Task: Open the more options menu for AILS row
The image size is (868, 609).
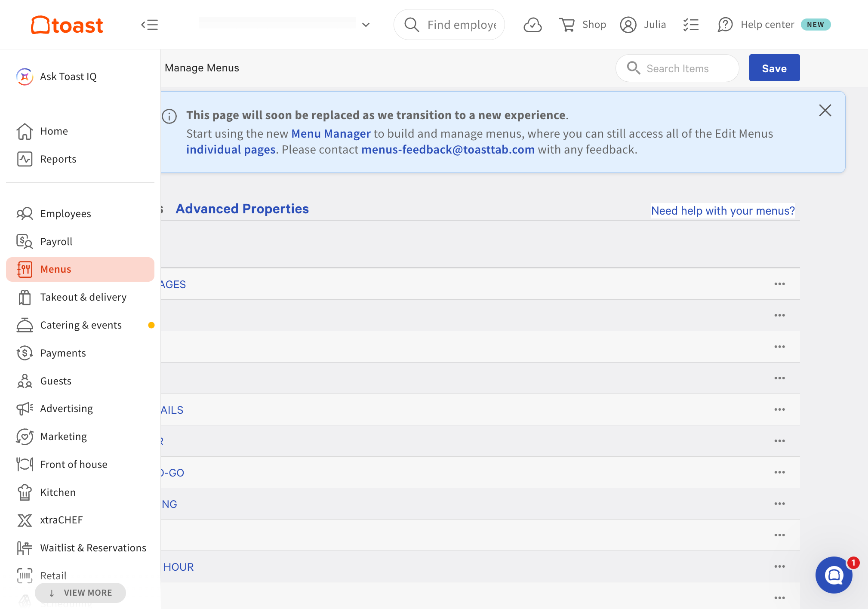Action: pyautogui.click(x=780, y=409)
